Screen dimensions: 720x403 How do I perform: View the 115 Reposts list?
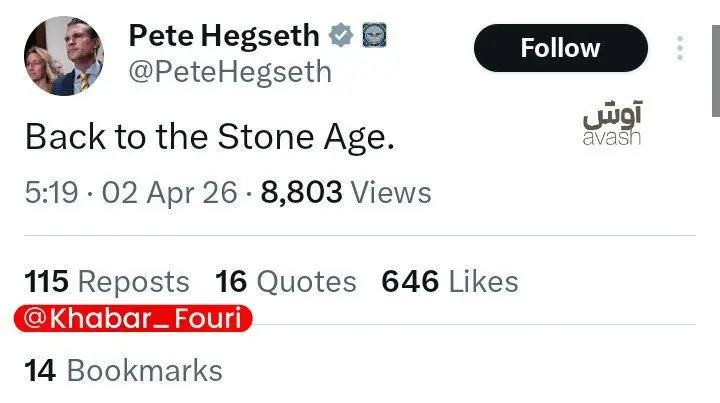(x=106, y=282)
